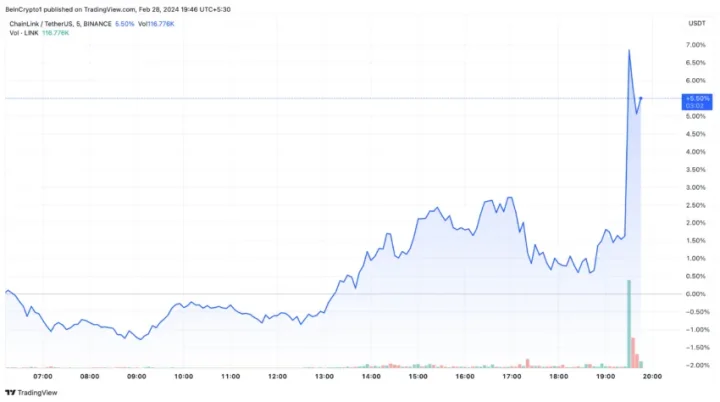Click the blue +5.50% current price label
The height and width of the screenshot is (402, 720).
coord(697,102)
